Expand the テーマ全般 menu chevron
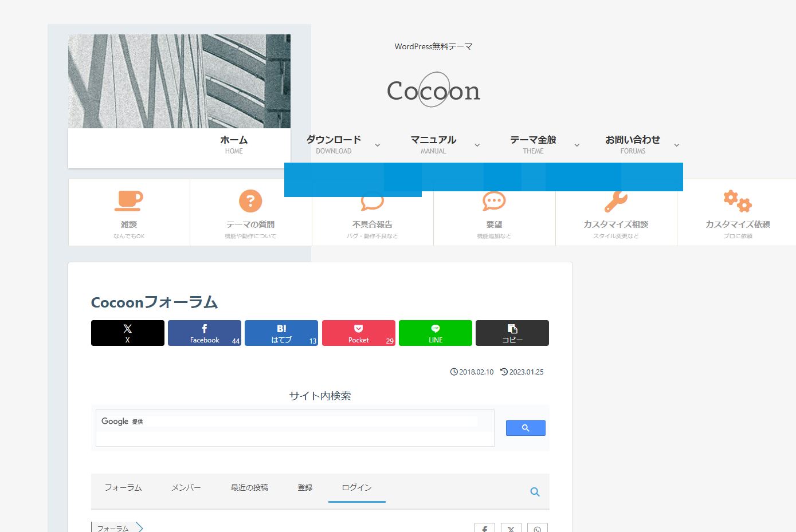 (577, 145)
